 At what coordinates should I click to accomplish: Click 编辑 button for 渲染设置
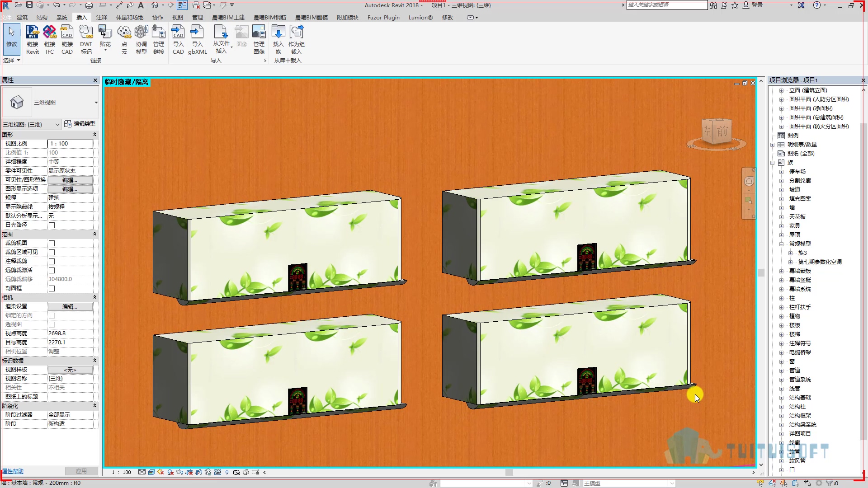70,306
